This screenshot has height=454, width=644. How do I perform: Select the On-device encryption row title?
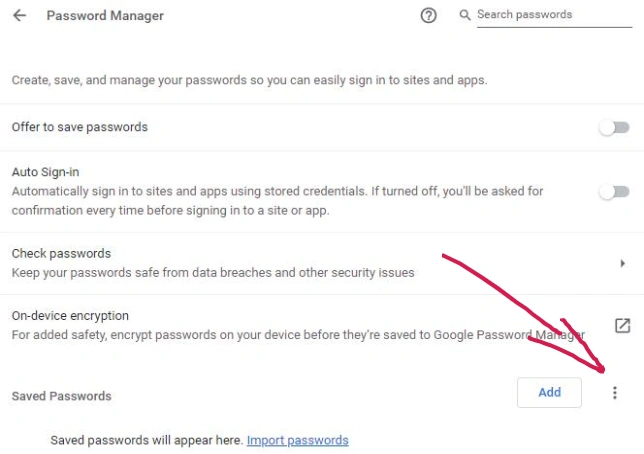click(x=70, y=316)
